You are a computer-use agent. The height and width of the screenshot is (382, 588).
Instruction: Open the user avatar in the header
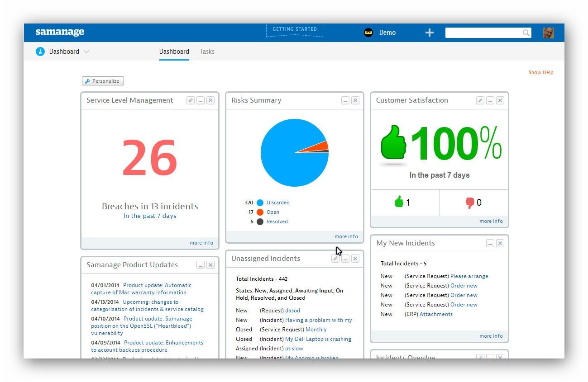pyautogui.click(x=548, y=33)
